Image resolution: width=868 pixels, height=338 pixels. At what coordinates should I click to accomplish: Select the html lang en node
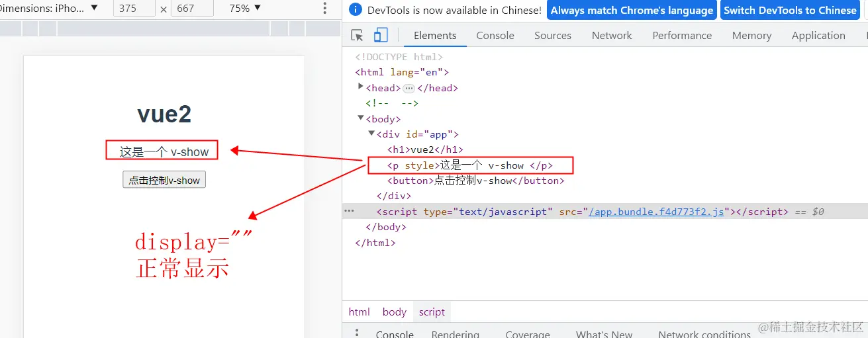(x=402, y=72)
